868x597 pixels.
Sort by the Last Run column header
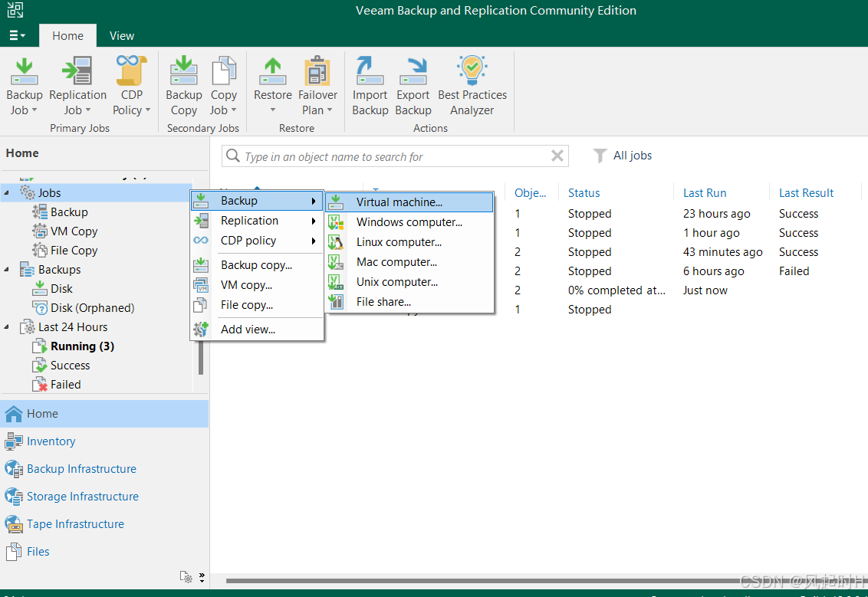point(704,193)
